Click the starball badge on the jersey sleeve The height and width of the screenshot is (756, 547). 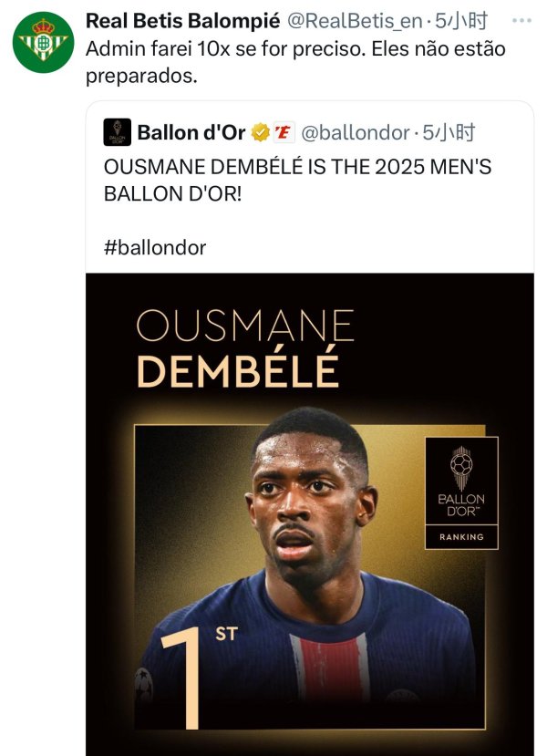coord(141,679)
